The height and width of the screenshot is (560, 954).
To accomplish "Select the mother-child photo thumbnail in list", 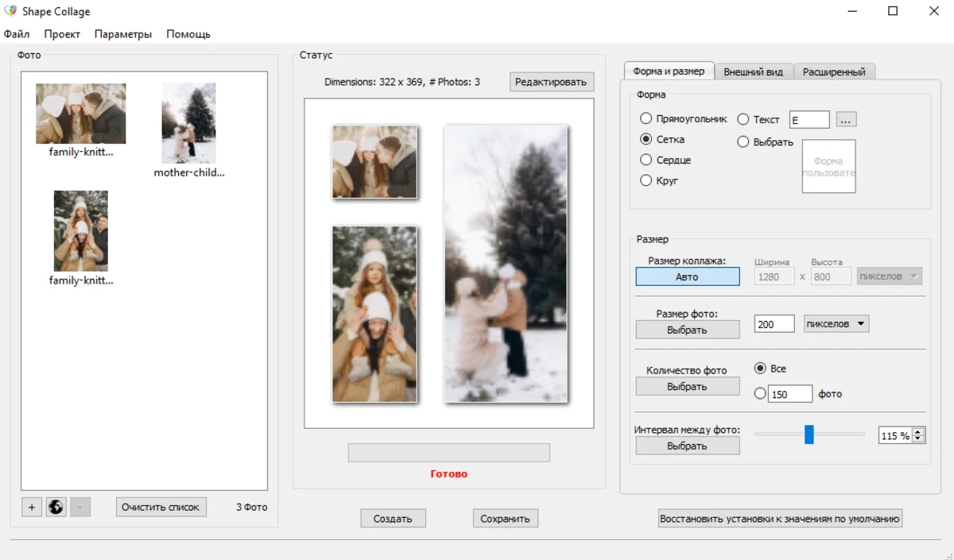I will (x=188, y=123).
